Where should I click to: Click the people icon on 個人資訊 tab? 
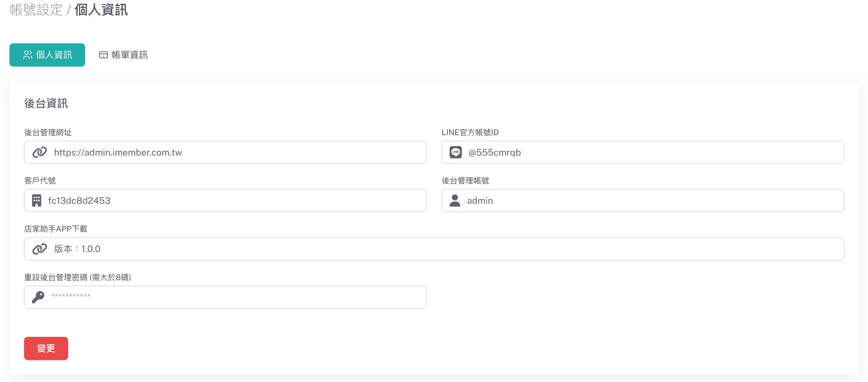point(28,55)
